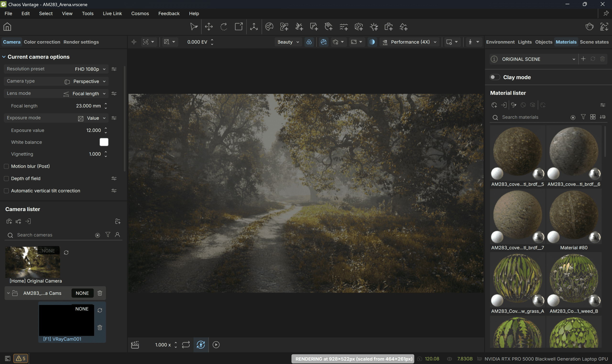Delete the VRayCam001 camera
Image resolution: width=612 pixels, height=364 pixels.
point(100,327)
